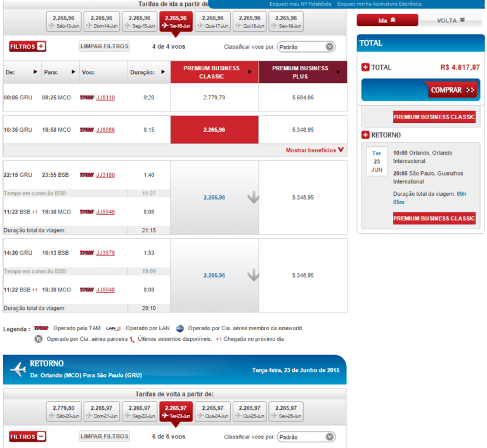Expand the TOTAL price breakdown plus icon
This screenshot has width=487, height=448.
(365, 67)
